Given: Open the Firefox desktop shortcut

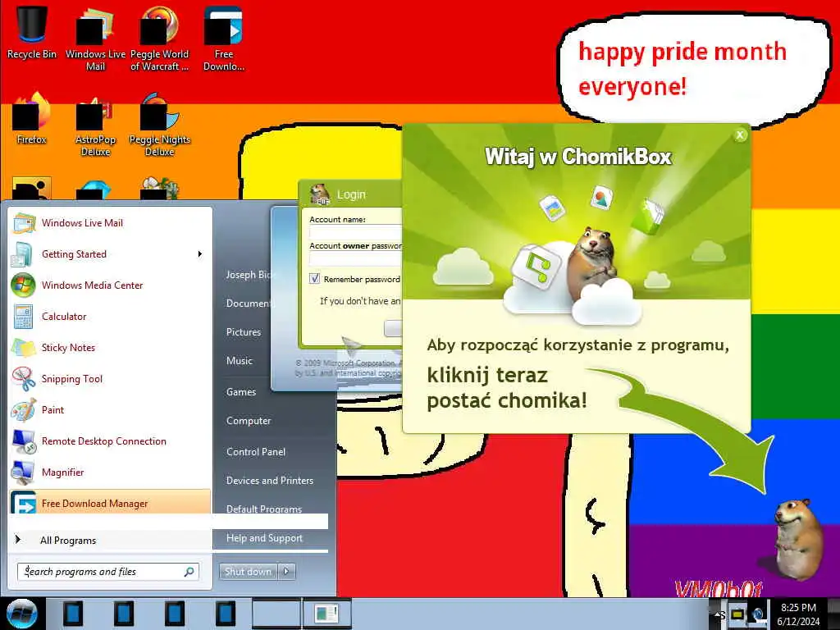Looking at the screenshot, I should 32,119.
